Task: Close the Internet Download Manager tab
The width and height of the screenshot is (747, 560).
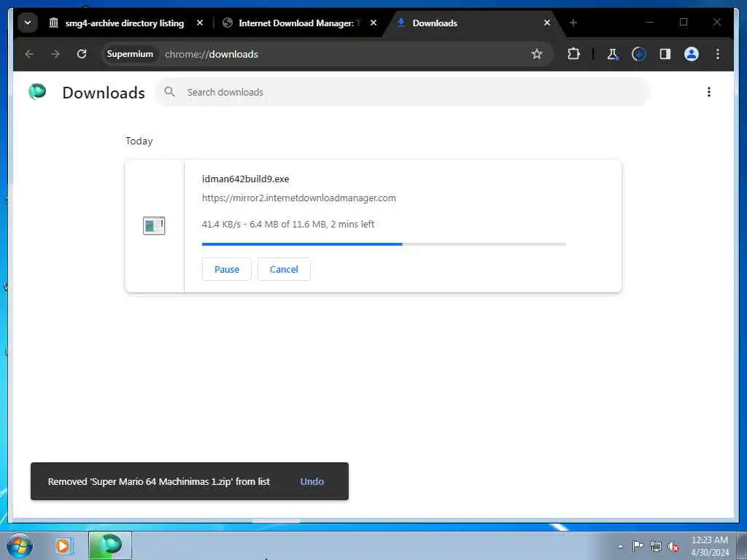Action: point(373,23)
